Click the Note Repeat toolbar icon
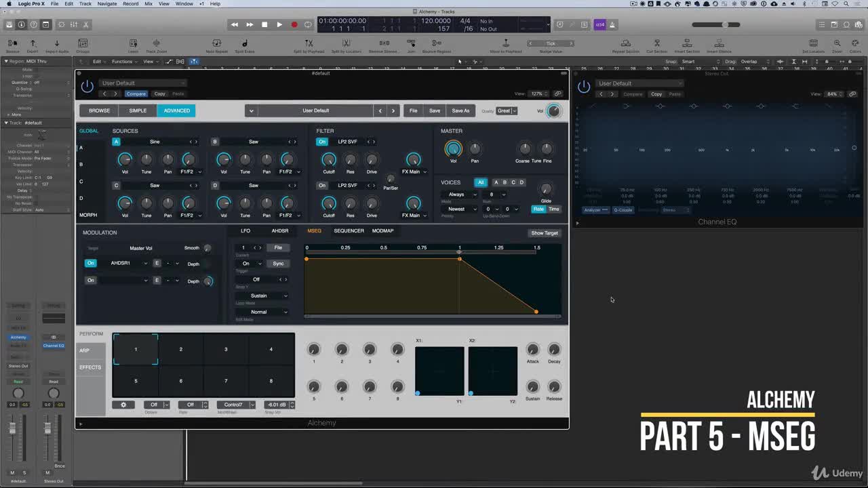The height and width of the screenshot is (488, 868). [x=217, y=45]
